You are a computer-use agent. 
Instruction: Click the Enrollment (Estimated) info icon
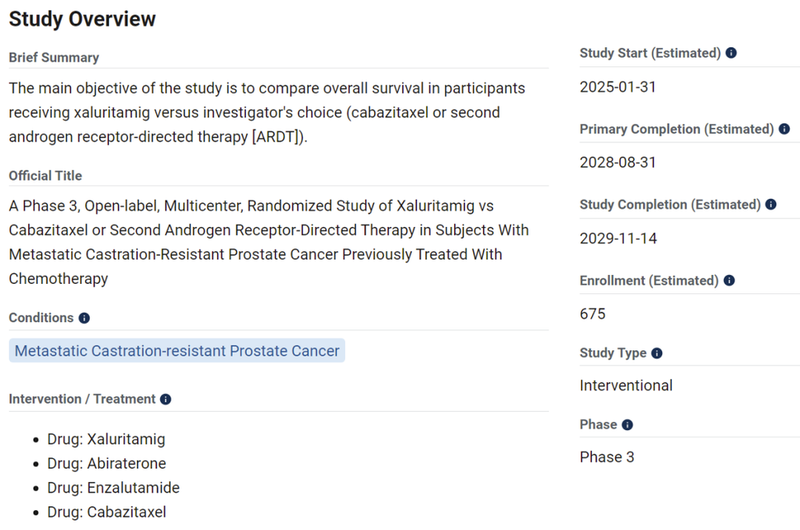(x=729, y=281)
